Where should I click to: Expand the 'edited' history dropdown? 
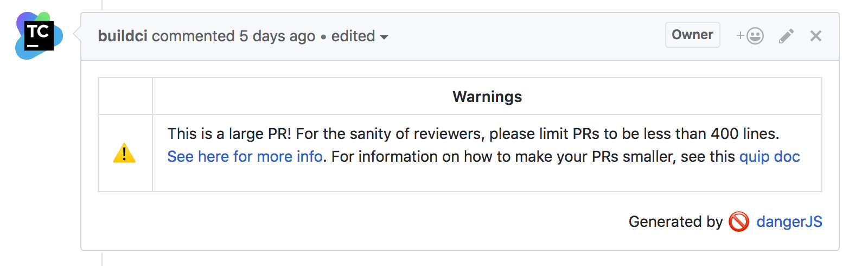coord(359,36)
